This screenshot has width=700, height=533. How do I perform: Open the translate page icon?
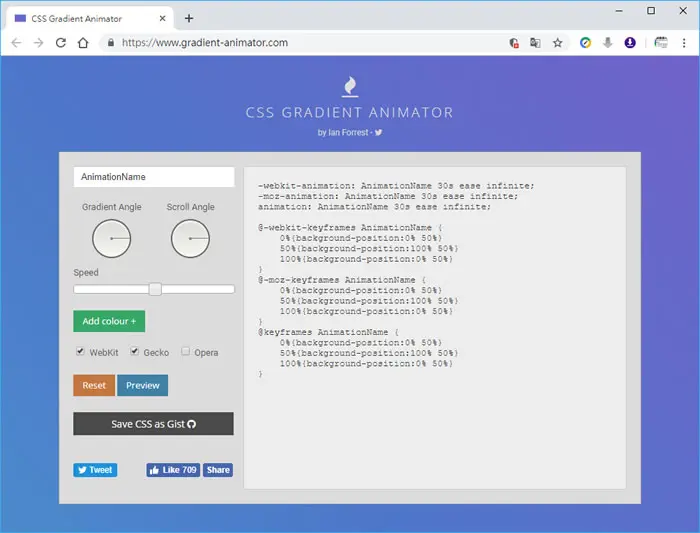pos(535,43)
